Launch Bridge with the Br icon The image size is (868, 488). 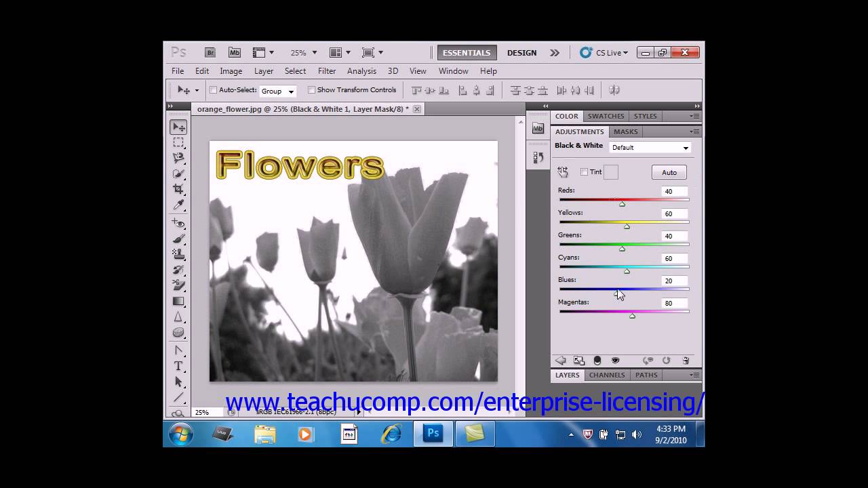click(210, 52)
